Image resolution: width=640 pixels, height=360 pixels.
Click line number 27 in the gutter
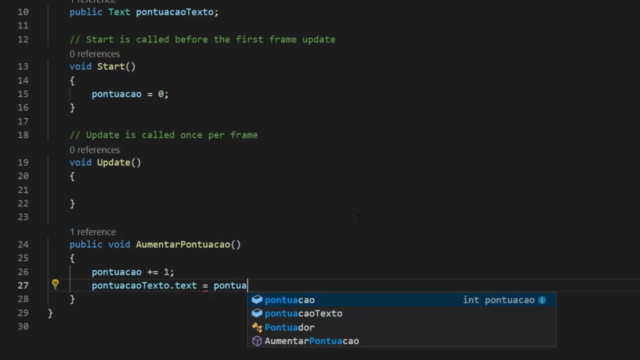coord(23,285)
